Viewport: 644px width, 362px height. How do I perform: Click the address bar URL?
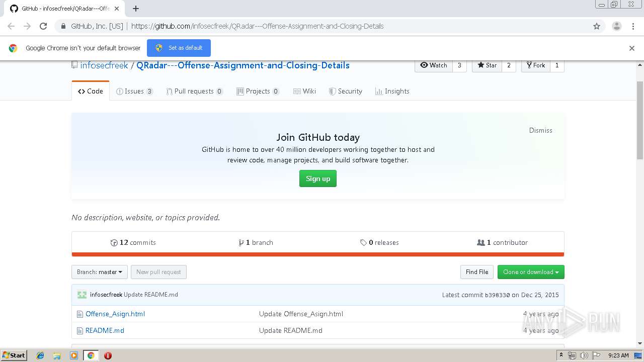pos(257,26)
